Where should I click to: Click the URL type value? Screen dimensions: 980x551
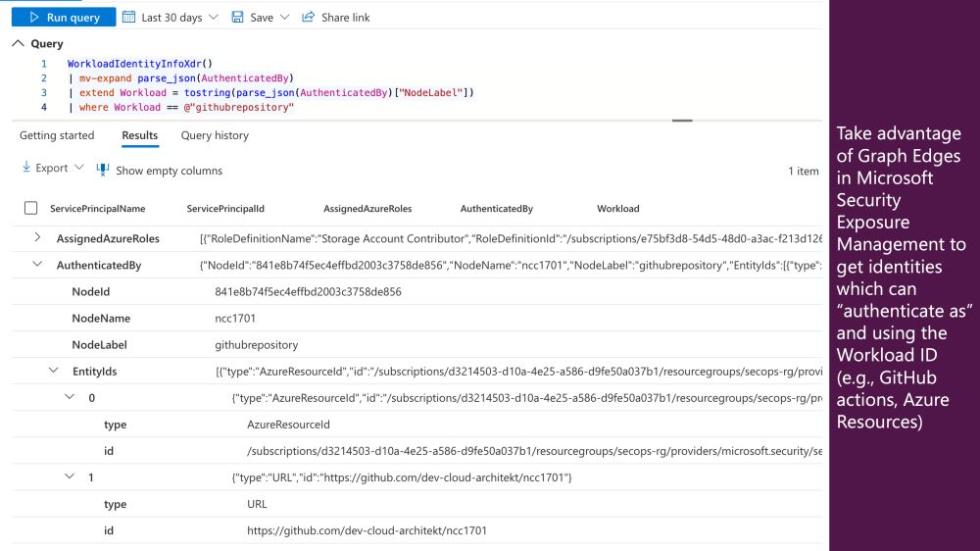257,504
